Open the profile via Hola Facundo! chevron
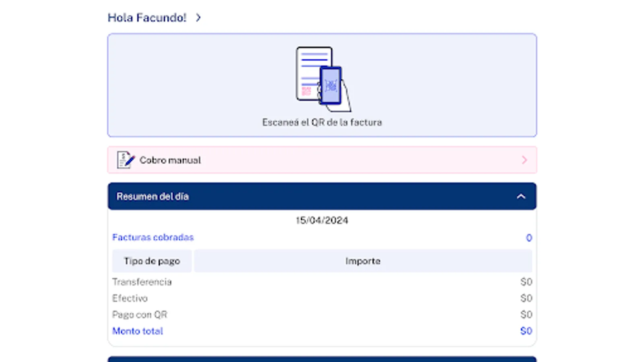The image size is (644, 362). [198, 18]
